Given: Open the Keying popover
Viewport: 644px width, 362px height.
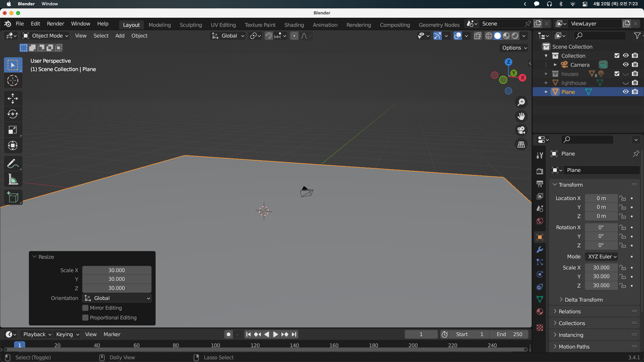Looking at the screenshot, I should click(67, 334).
